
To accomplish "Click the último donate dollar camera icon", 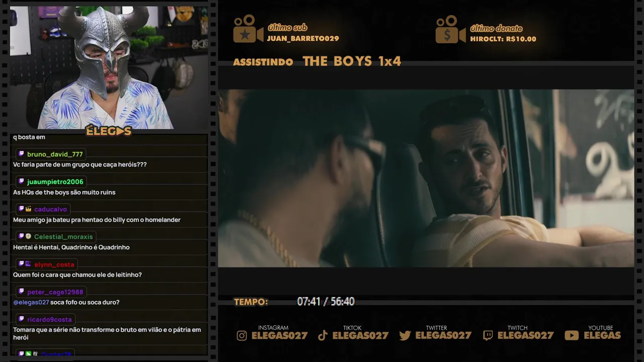I will (x=450, y=29).
